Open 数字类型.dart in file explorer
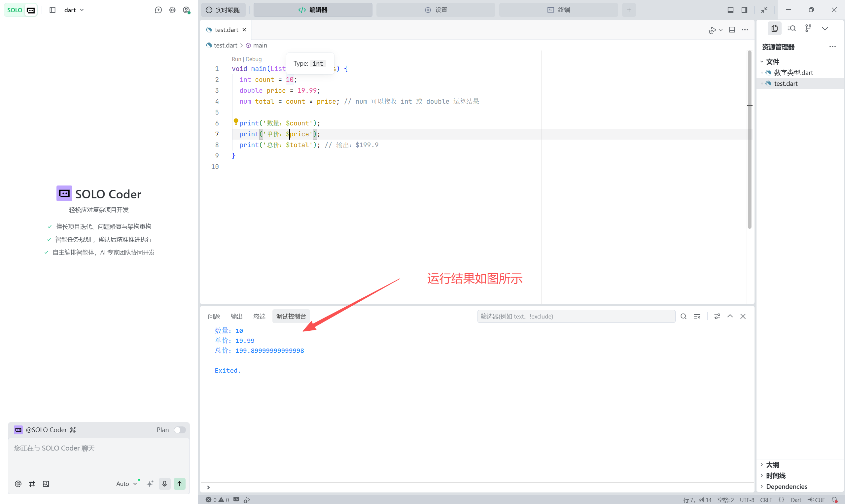The image size is (845, 504). [793, 72]
